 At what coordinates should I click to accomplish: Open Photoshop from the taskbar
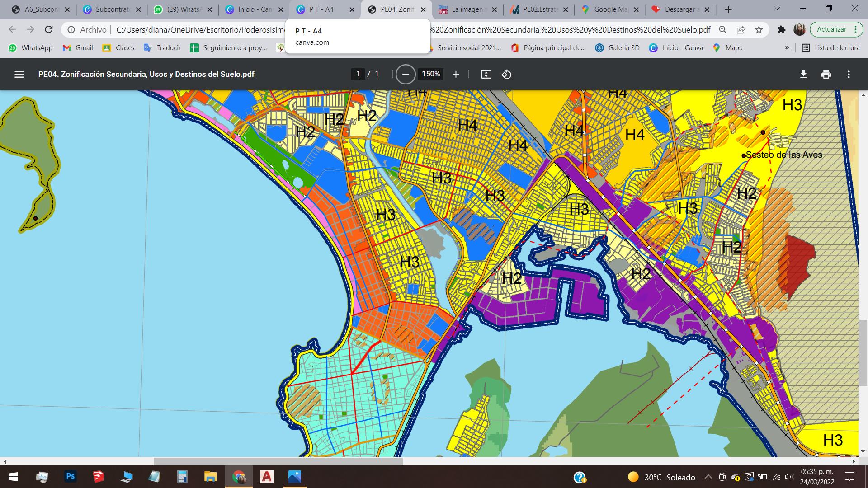70,476
